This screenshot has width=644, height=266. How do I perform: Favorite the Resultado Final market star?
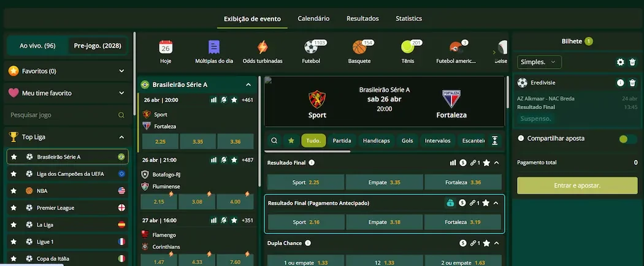486,163
